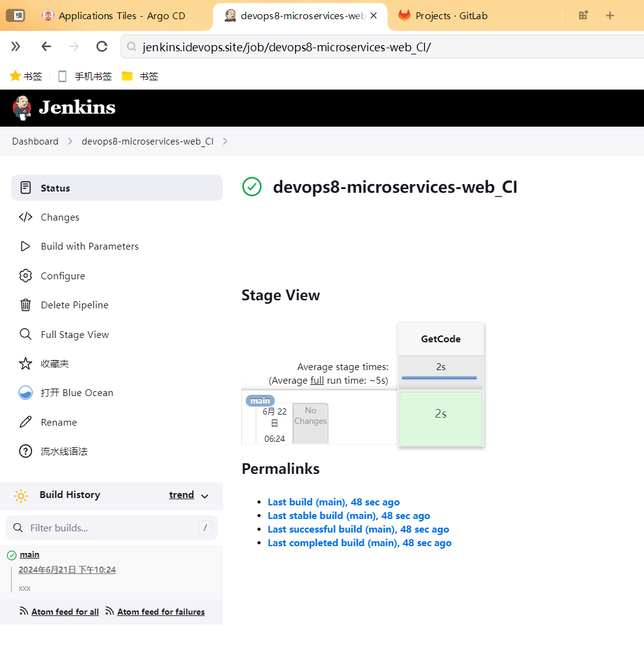Viewport: 644px width, 658px height.
Task: Go back with the browser back arrow
Action: (x=46, y=46)
